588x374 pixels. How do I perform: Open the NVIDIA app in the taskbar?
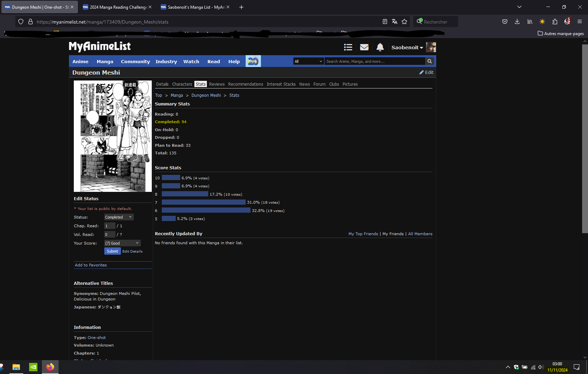33,367
